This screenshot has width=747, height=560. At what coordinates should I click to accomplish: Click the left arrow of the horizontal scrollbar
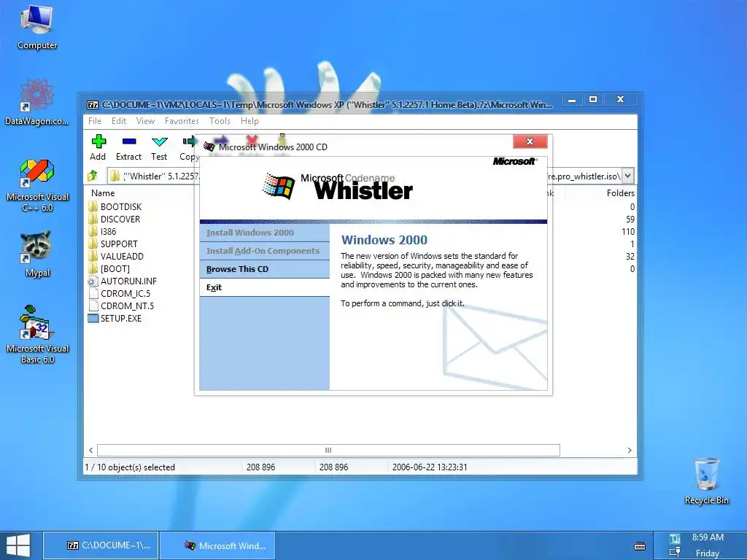point(91,450)
